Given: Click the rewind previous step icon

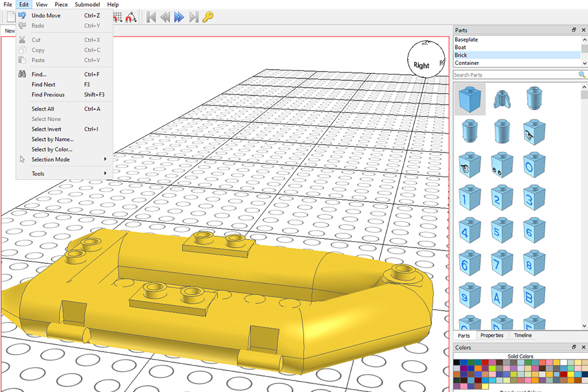Looking at the screenshot, I should click(x=164, y=17).
